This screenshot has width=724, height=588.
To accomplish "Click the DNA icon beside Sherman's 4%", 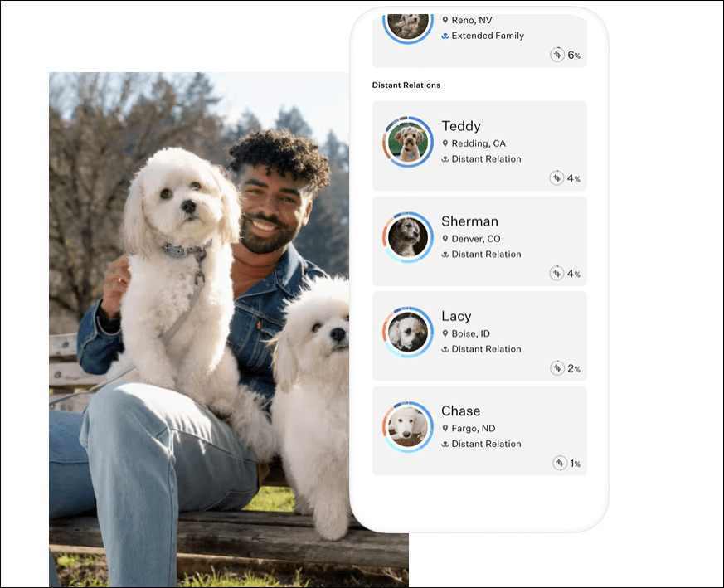I will point(556,273).
